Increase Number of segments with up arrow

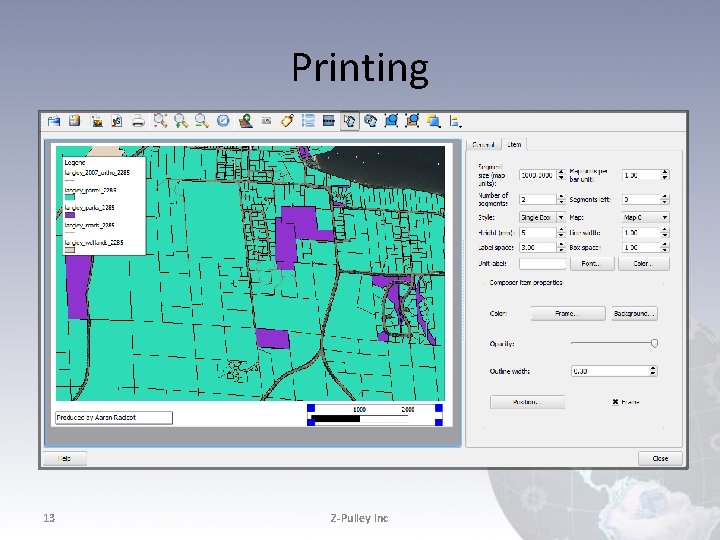pyautogui.click(x=561, y=196)
